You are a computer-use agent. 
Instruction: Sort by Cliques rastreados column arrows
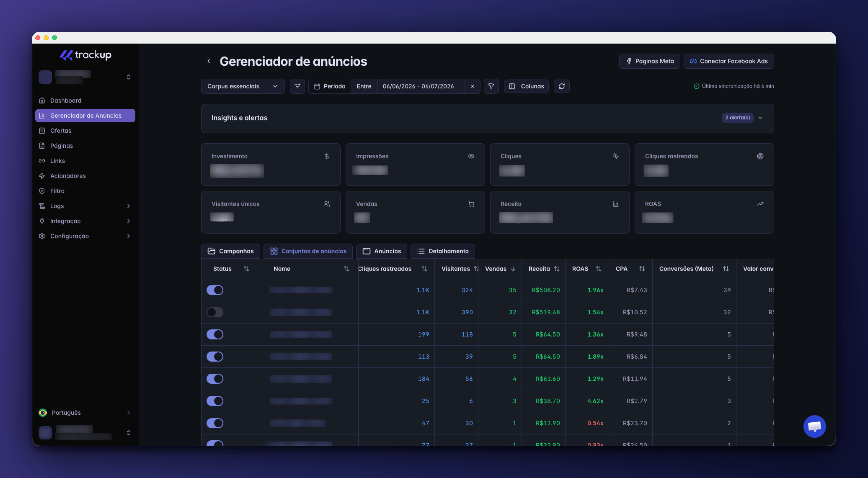tap(424, 269)
